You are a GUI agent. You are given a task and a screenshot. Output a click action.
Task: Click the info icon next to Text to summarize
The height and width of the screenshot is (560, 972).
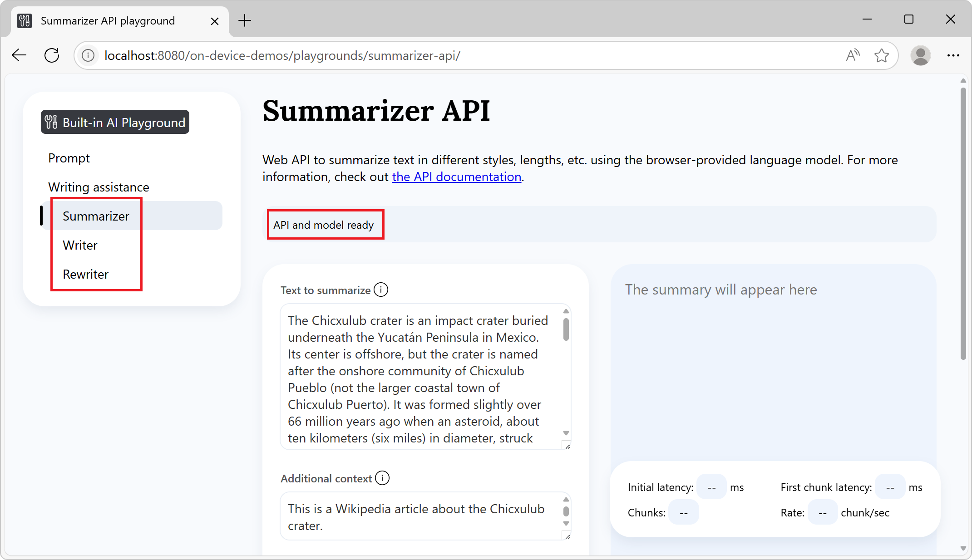point(381,289)
